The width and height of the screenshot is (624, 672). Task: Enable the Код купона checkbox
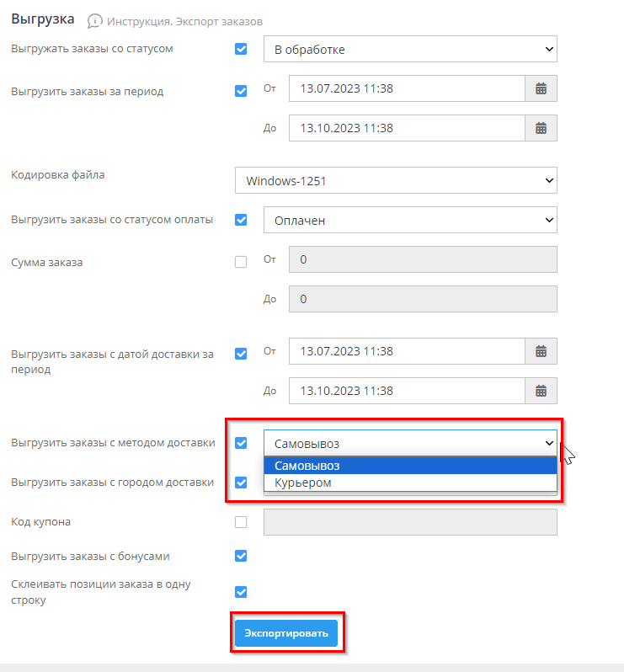coord(241,522)
